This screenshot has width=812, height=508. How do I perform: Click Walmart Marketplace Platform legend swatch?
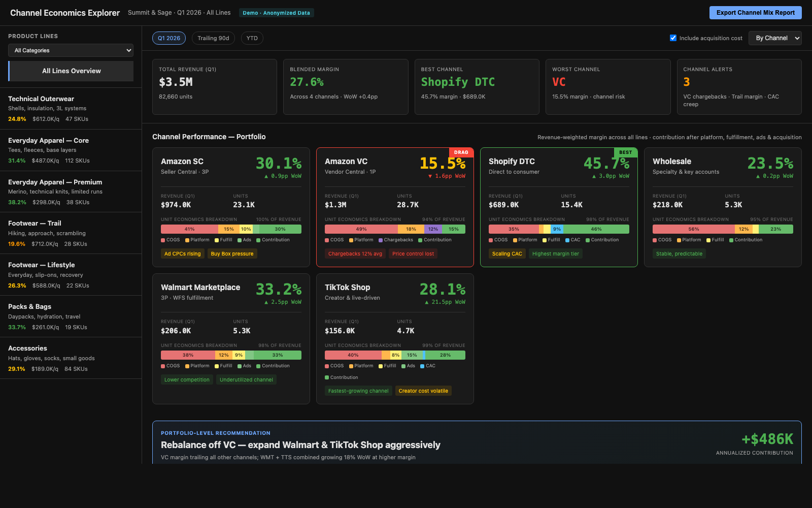tap(187, 366)
